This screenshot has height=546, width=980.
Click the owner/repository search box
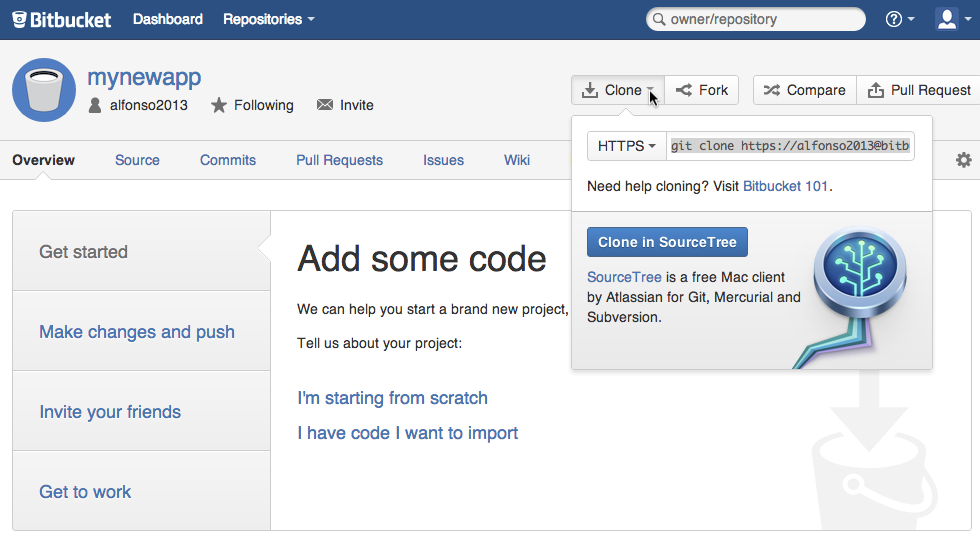click(756, 19)
